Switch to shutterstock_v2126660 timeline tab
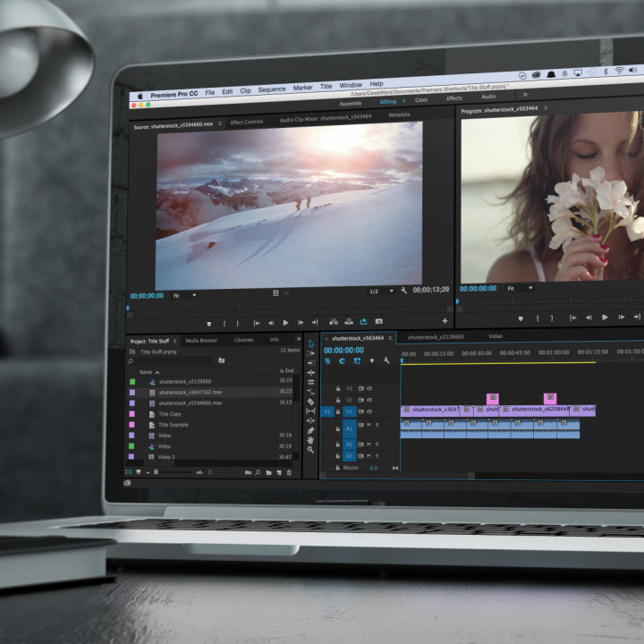This screenshot has height=644, width=644. pos(436,337)
